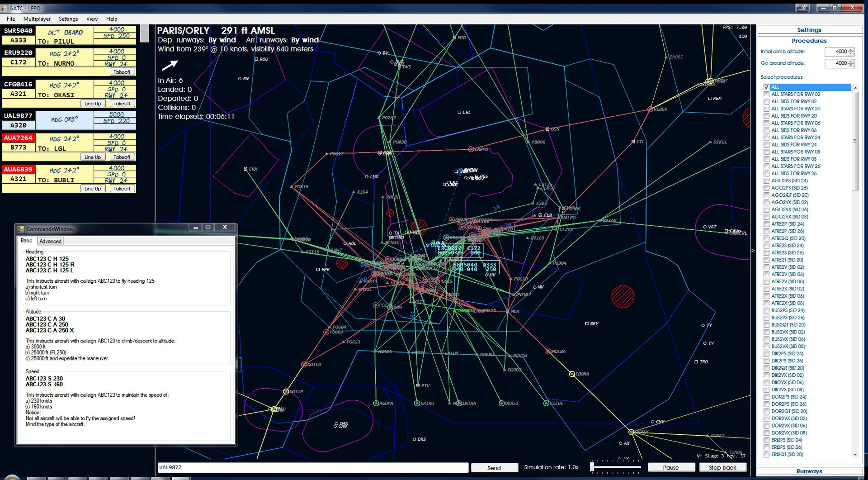
Task: Enable the ALL STARS FOR RWY 02 procedure
Action: click(766, 94)
